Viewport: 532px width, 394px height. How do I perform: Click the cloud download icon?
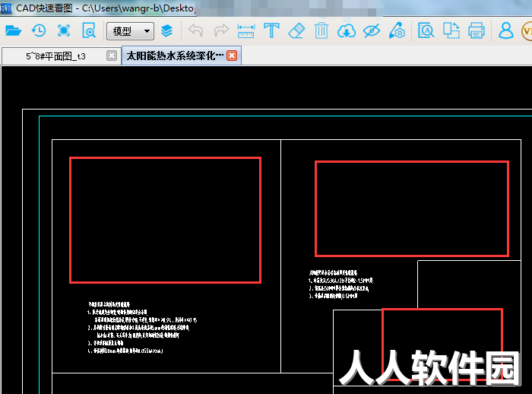click(x=347, y=31)
